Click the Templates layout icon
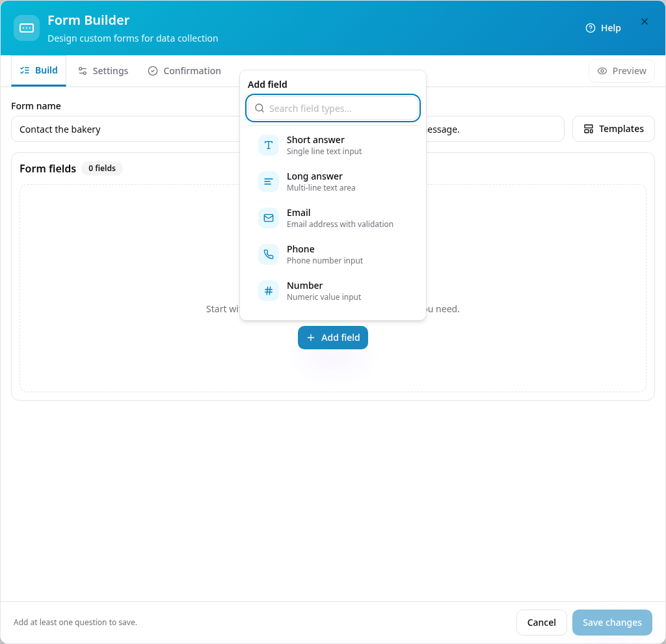The height and width of the screenshot is (644, 666). (x=588, y=129)
